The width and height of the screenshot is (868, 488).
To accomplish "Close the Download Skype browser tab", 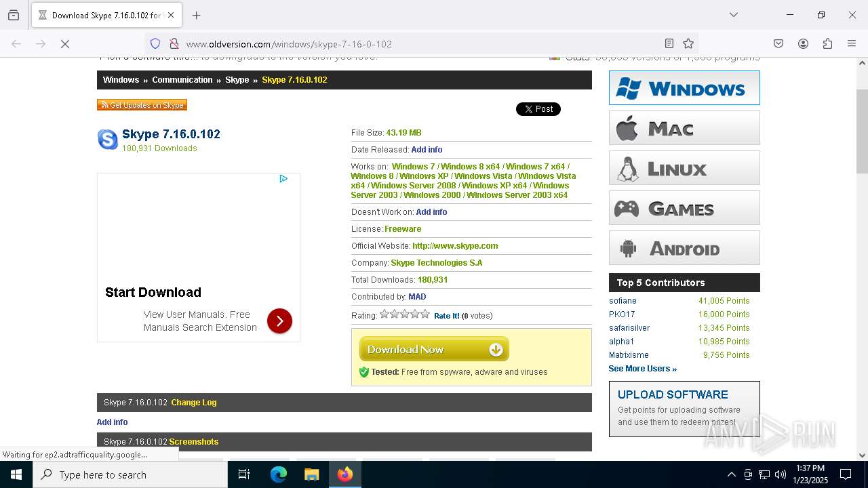I will [x=171, y=15].
